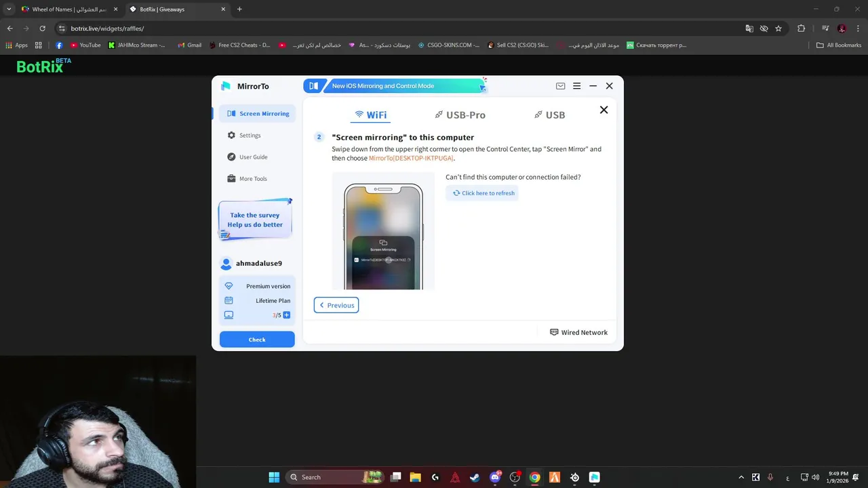This screenshot has width=868, height=488.
Task: View site information icon in address bar
Action: pos(62,28)
